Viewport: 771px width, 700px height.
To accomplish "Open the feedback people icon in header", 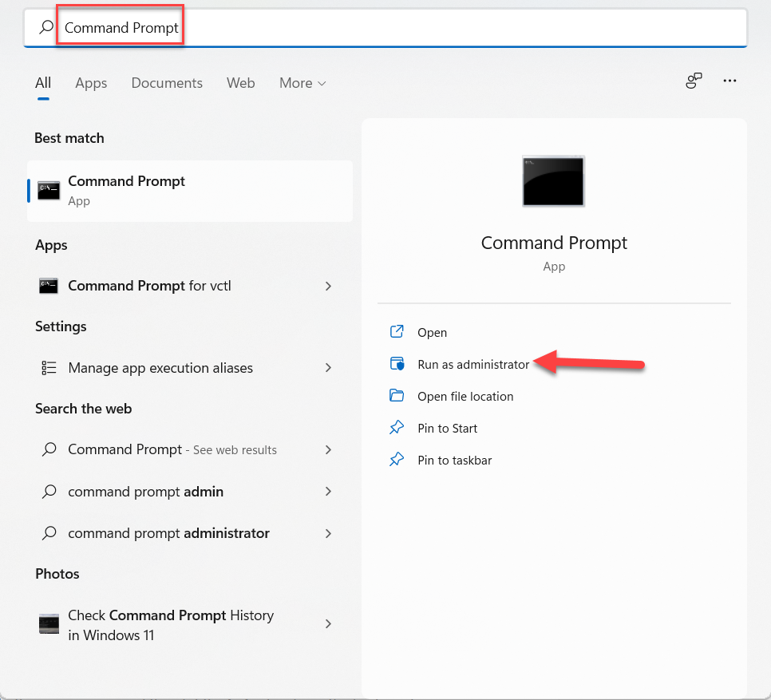I will pyautogui.click(x=694, y=81).
